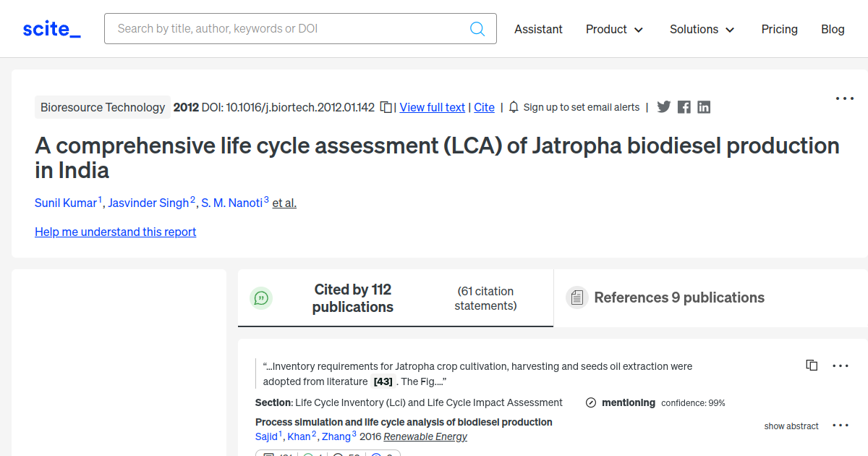Screen dimensions: 868x456
Task: Open the three-dot menu near the title
Action: pos(844,98)
